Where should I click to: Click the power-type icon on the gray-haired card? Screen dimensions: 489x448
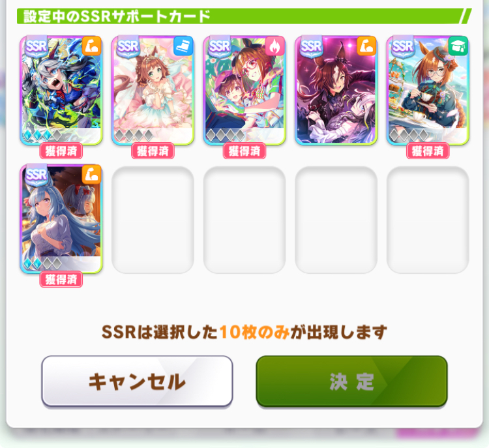coord(91,46)
